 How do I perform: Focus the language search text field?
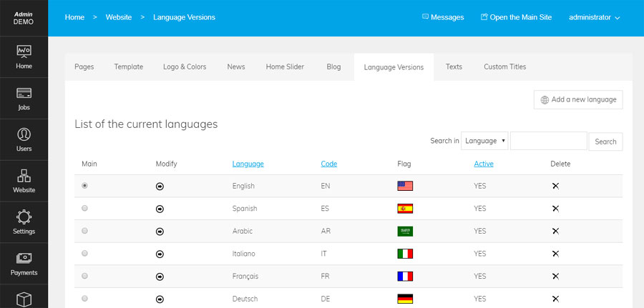(549, 141)
